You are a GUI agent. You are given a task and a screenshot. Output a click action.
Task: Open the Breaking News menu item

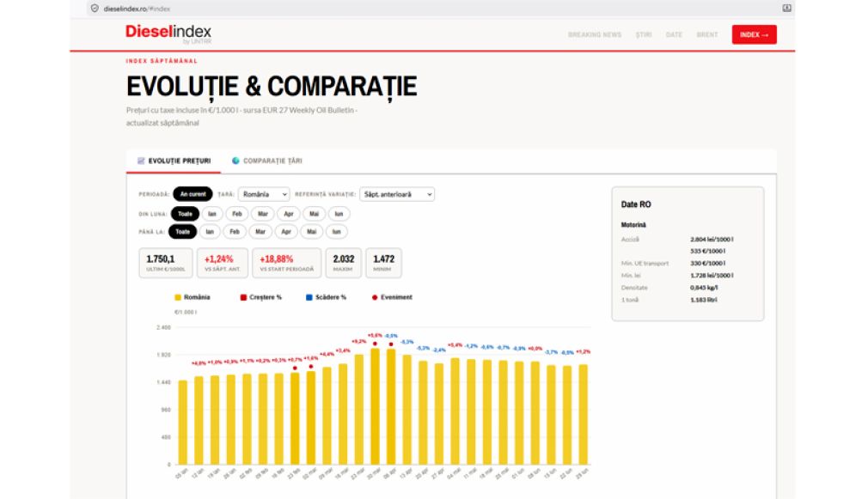(x=595, y=34)
